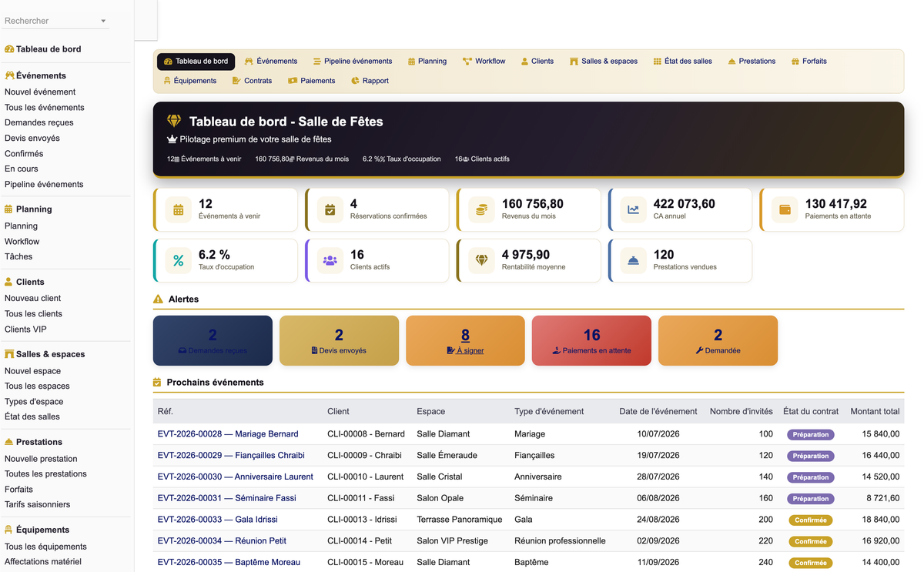
Task: Click the sidebar Équipements chair icon
Action: pos(8,530)
